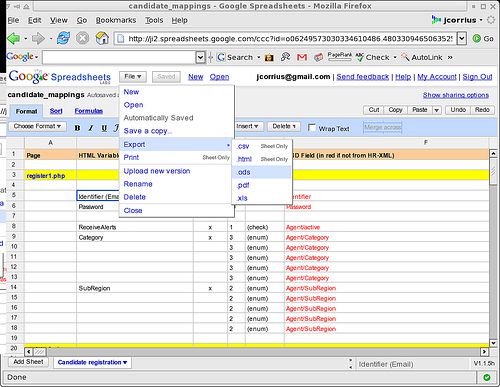This screenshot has width=500, height=387.
Task: Switch to the Sort tab
Action: tap(56, 111)
